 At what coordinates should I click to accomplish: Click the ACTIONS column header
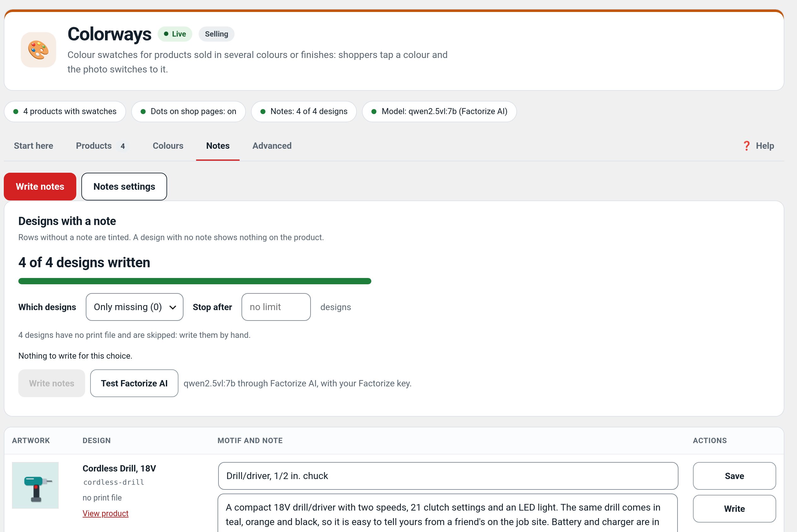[710, 440]
